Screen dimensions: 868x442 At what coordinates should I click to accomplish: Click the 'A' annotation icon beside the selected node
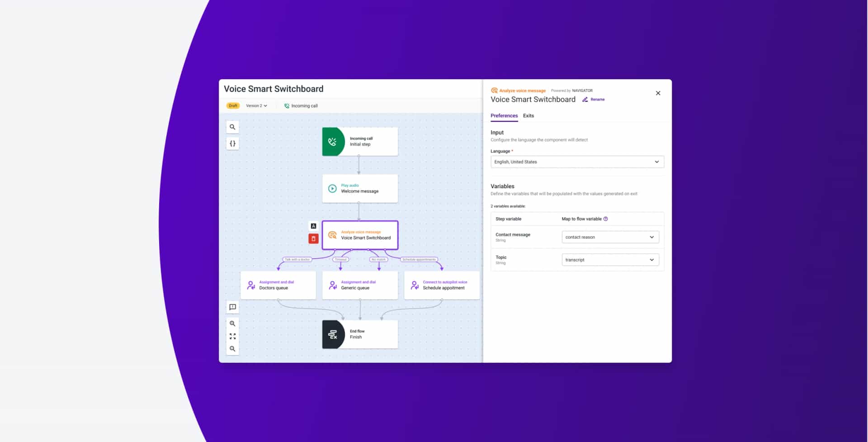pos(313,225)
